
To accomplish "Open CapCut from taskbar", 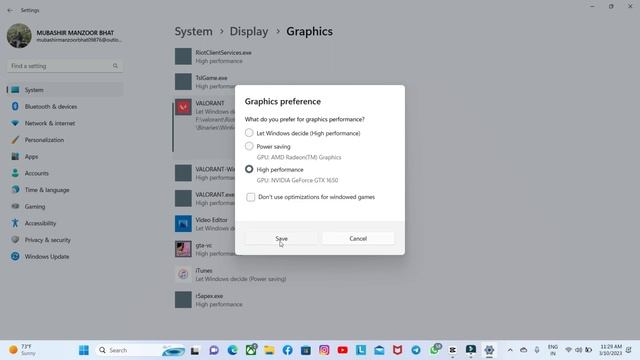I will pos(453,350).
